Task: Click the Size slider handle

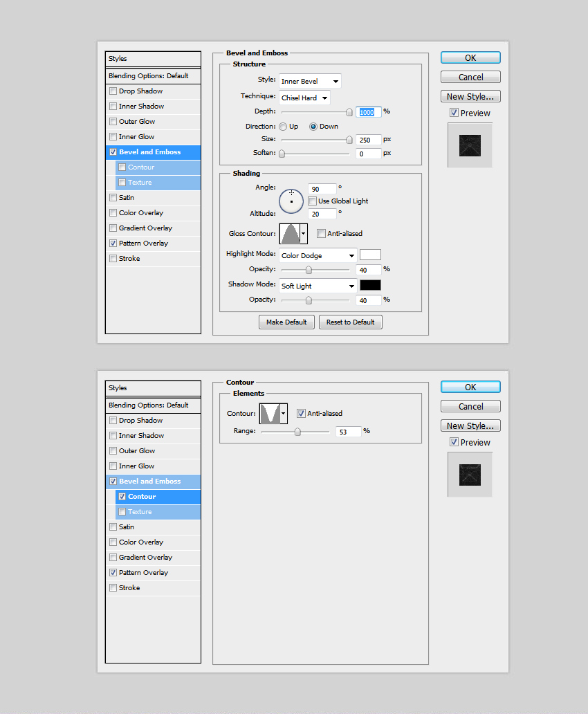Action: pyautogui.click(x=349, y=140)
